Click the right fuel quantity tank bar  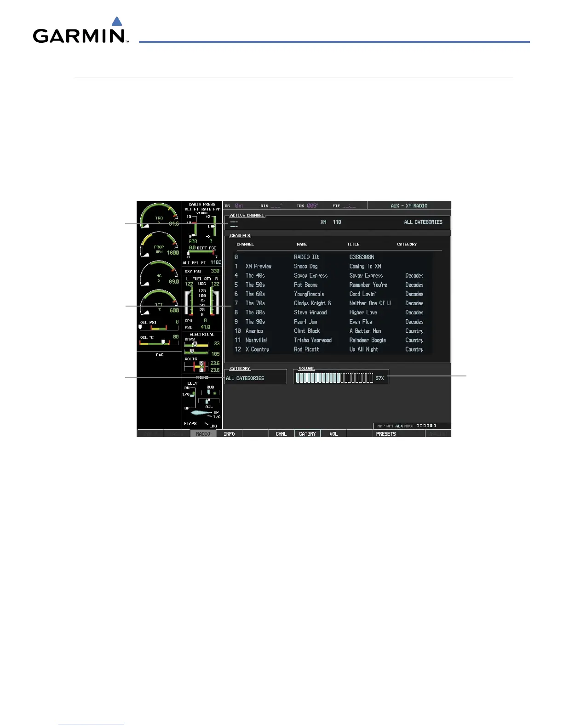point(214,301)
